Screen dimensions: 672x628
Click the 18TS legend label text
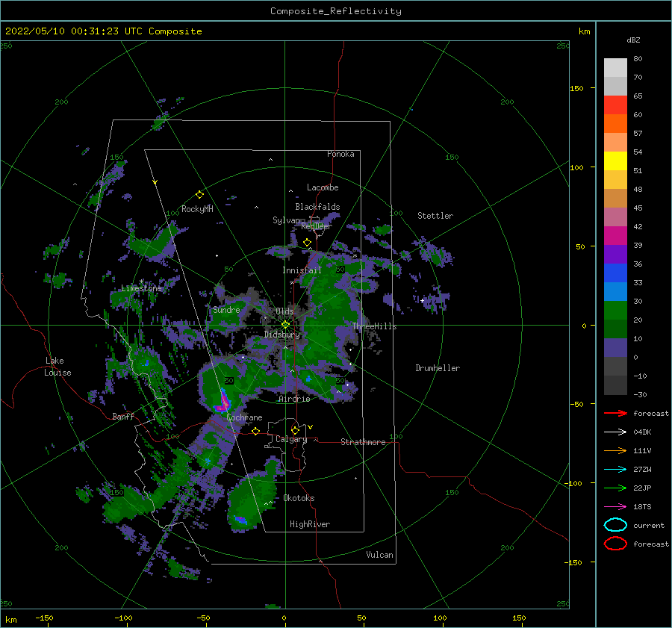click(x=642, y=507)
